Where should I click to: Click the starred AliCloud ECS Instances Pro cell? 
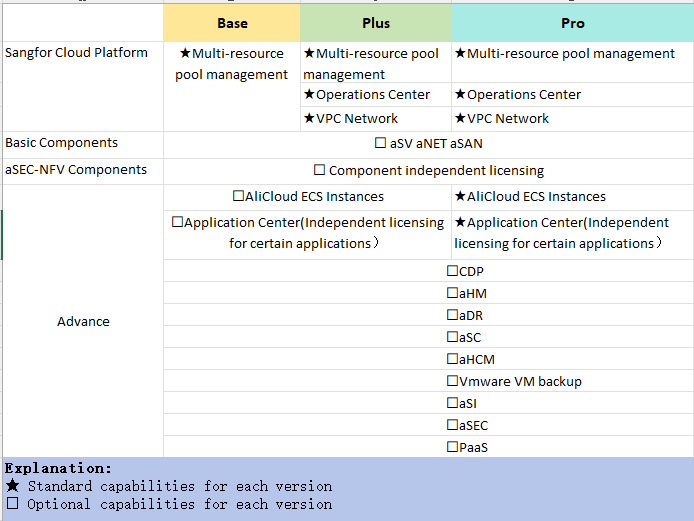pos(572,197)
